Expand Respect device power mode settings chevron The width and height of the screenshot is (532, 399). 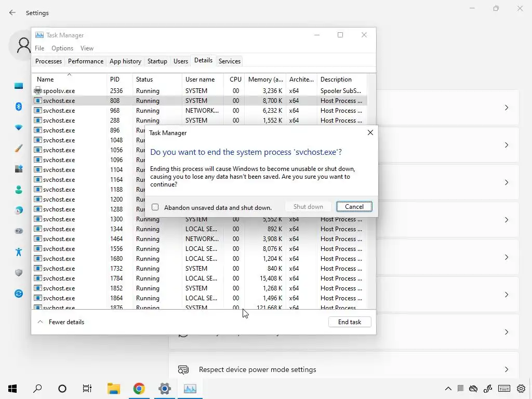506,369
